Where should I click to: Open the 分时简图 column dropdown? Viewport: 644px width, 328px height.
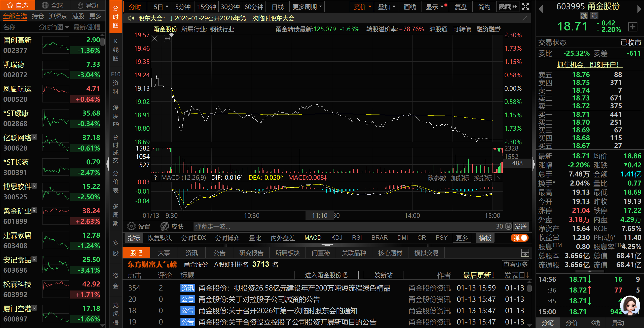pos(54,27)
